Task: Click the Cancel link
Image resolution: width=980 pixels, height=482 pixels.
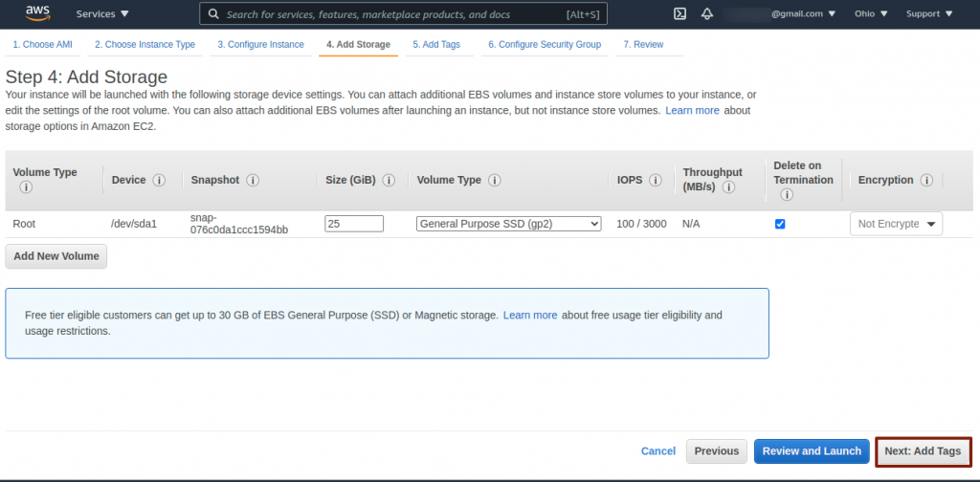Action: pyautogui.click(x=658, y=450)
